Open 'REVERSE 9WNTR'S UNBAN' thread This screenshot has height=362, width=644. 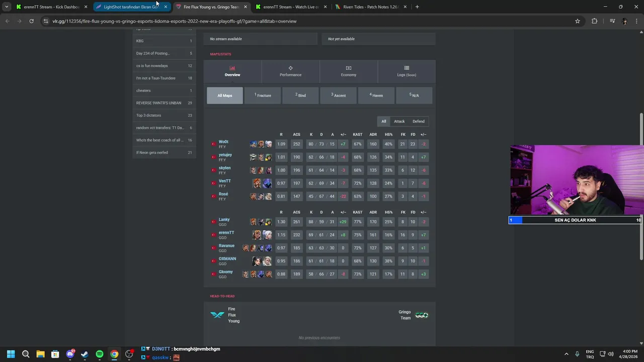pyautogui.click(x=164, y=103)
